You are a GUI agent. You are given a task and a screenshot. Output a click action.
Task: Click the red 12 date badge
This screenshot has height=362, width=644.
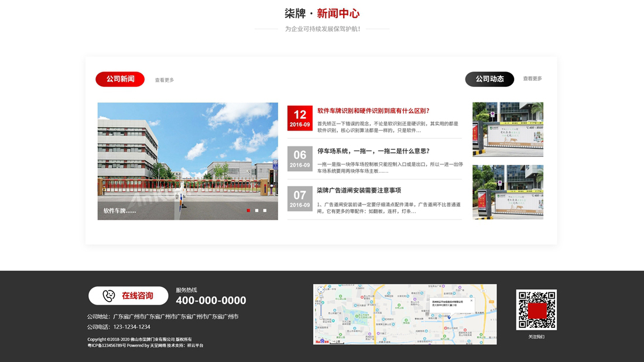point(300,118)
